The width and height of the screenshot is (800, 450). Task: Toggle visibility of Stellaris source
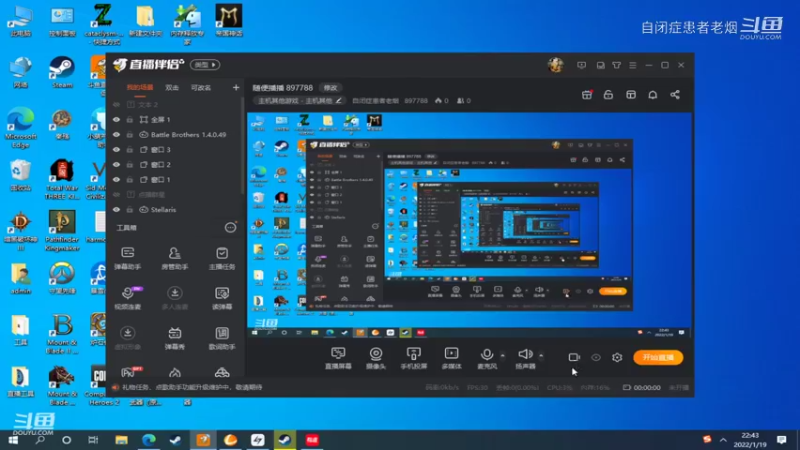click(116, 210)
